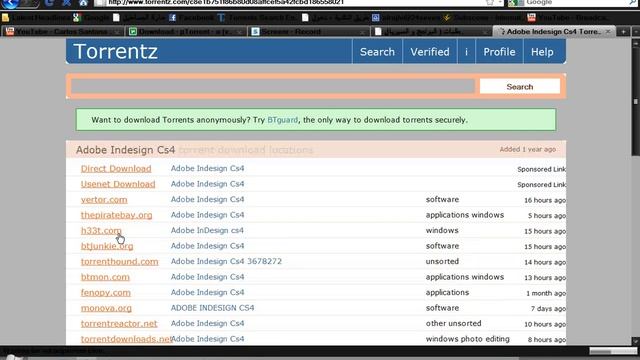Switch to the Arabic-titled tab
Viewport: 640px width, 360px height.
[x=431, y=31]
